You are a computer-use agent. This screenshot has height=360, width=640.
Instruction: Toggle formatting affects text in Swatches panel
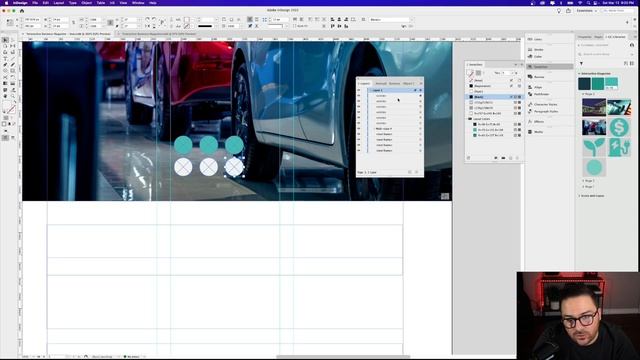point(484,73)
